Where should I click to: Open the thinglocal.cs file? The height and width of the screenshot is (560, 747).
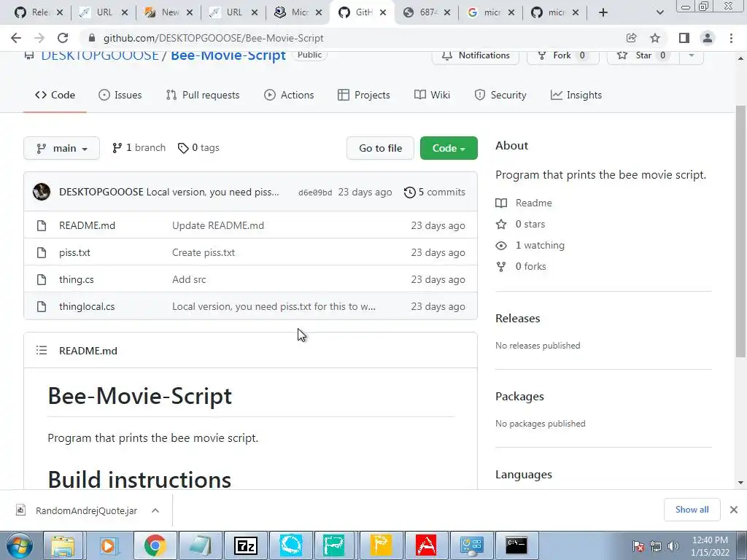coord(87,306)
